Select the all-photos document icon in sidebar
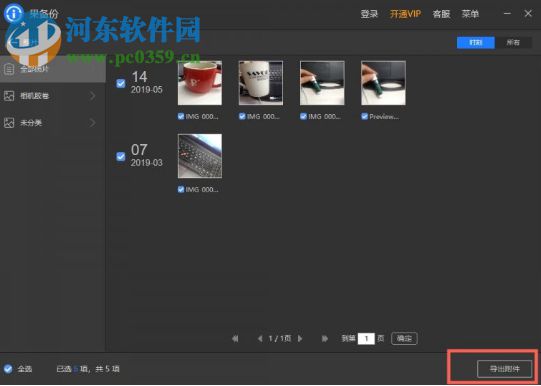The width and height of the screenshot is (541, 386). (9, 69)
